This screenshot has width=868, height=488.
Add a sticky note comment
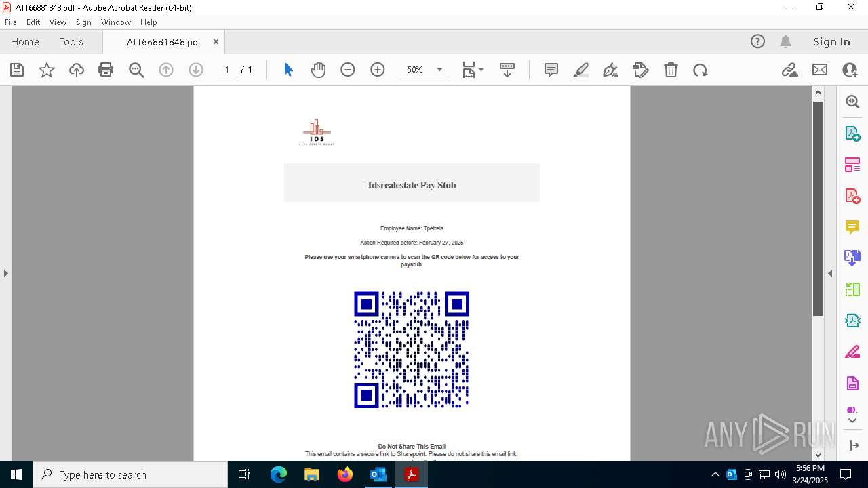(x=551, y=70)
